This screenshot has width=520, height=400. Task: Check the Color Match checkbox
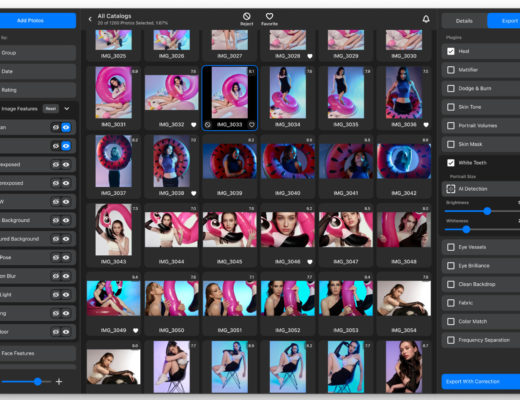click(451, 322)
